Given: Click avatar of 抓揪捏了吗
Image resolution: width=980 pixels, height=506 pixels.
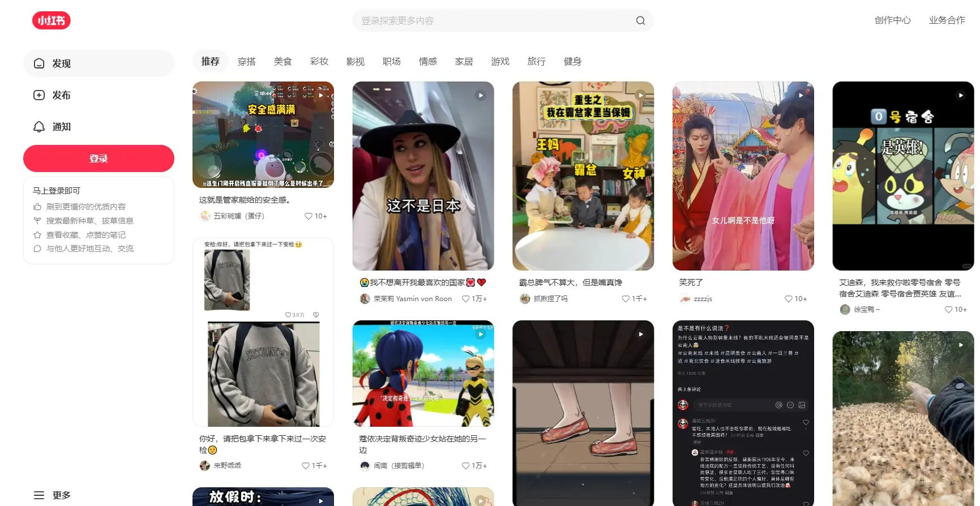Looking at the screenshot, I should tap(525, 299).
